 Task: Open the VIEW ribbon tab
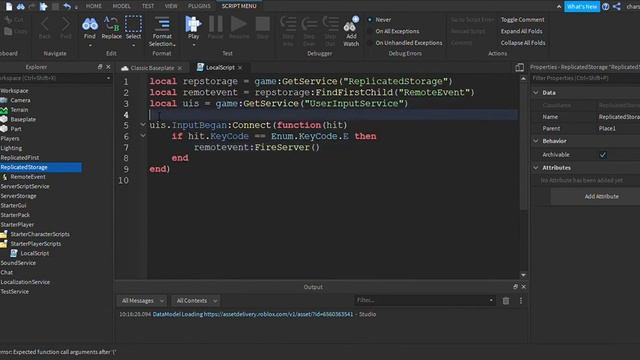(171, 6)
